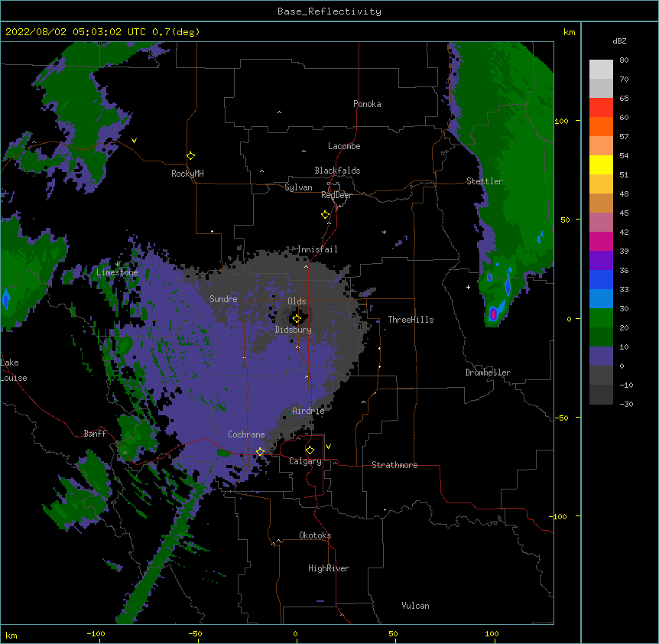Click the Sundre label
The width and height of the screenshot is (659, 644).
coord(223,299)
